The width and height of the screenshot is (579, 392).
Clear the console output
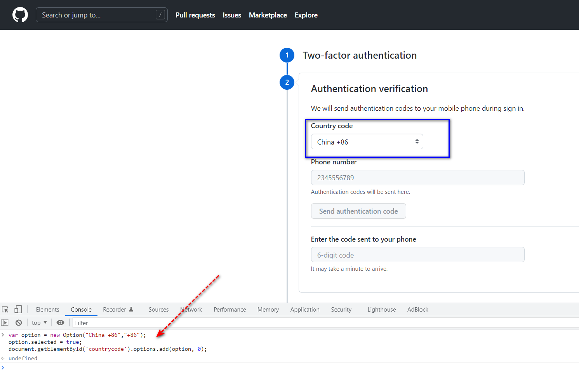19,322
